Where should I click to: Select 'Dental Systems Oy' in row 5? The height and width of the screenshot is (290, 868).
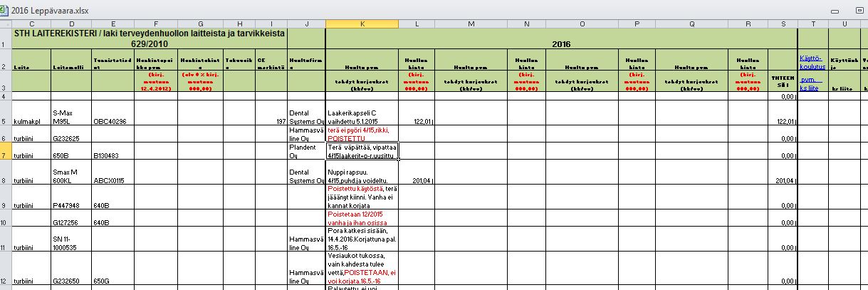pyautogui.click(x=306, y=113)
